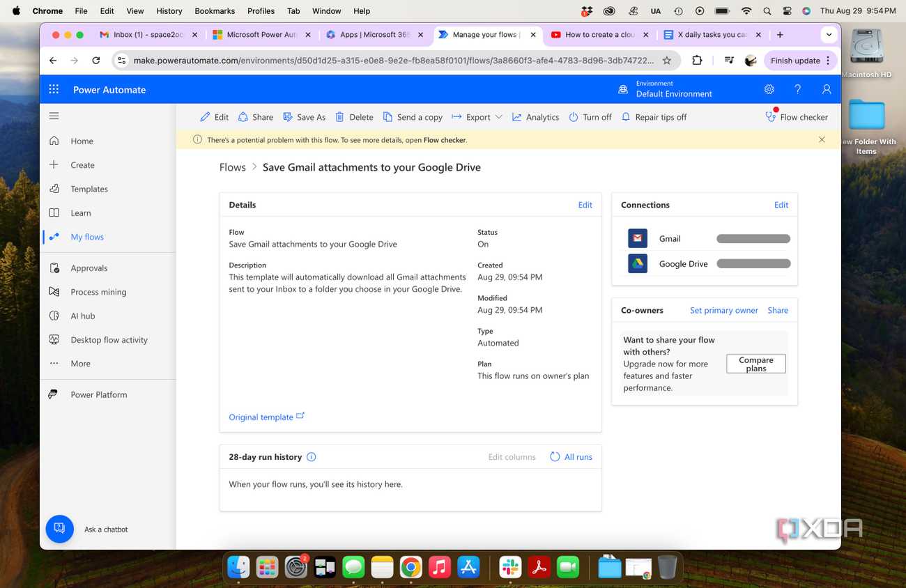The height and width of the screenshot is (588, 906).
Task: Open Finder from the Dock
Action: click(238, 567)
